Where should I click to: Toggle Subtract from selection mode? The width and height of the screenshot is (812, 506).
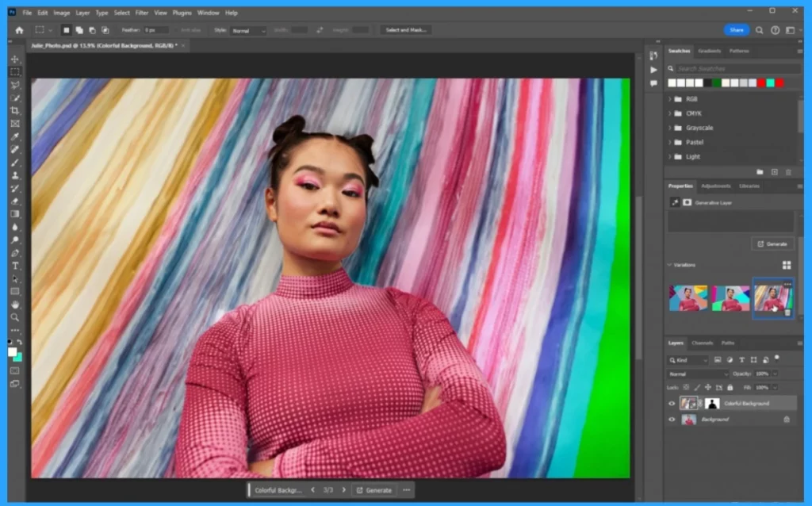[92, 30]
